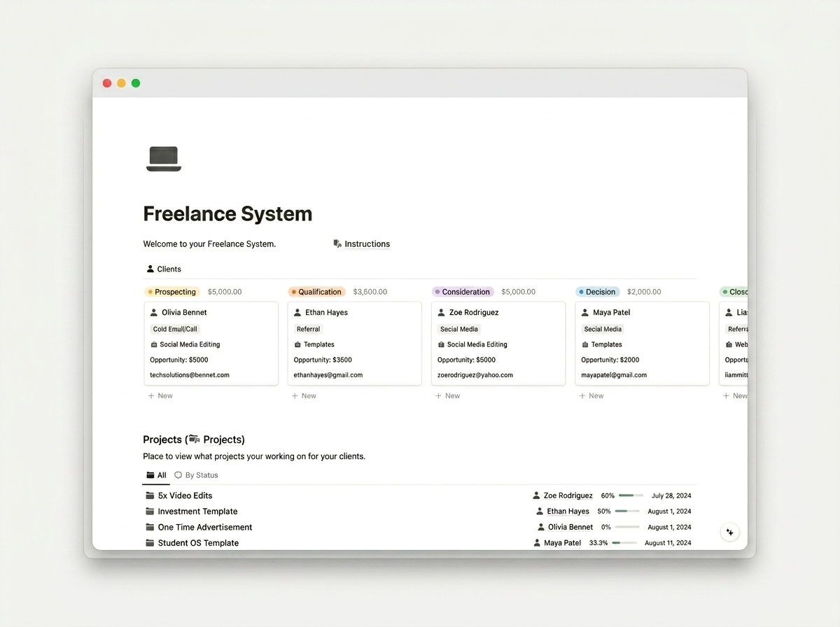
Task: Select the Clients view tab
Action: [x=164, y=269]
